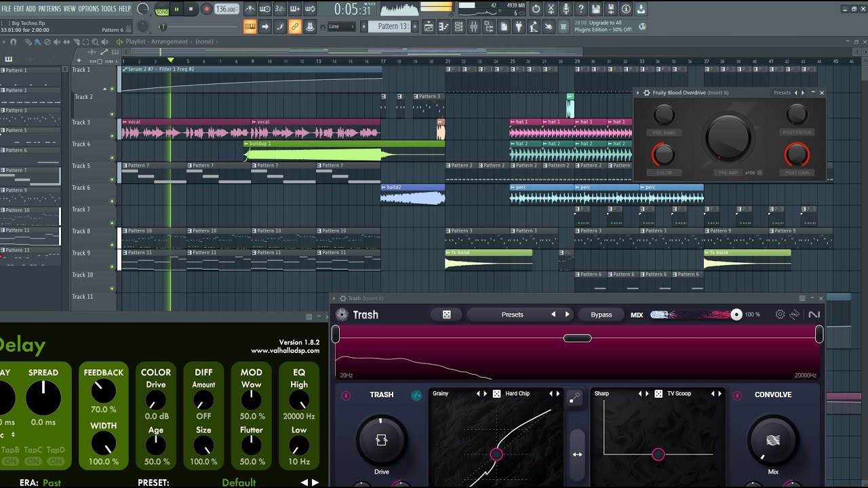Screen dimensions: 868x488
Task: Select next TV Scoop impulse arrow
Action: tap(719, 394)
